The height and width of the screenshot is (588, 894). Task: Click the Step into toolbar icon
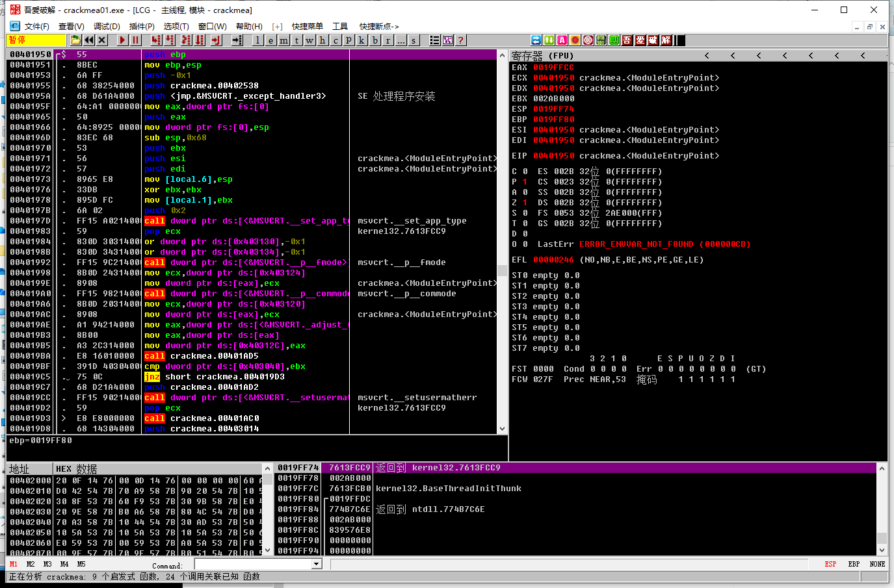[x=156, y=40]
